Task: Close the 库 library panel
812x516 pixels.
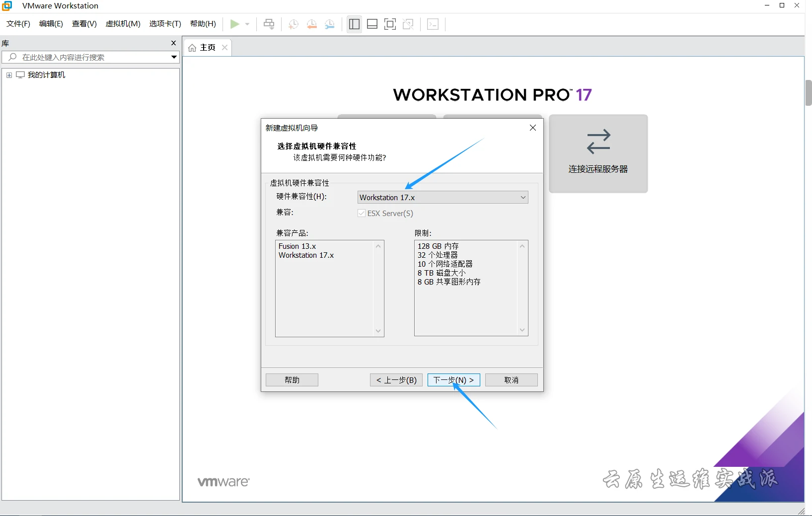Action: click(x=173, y=43)
